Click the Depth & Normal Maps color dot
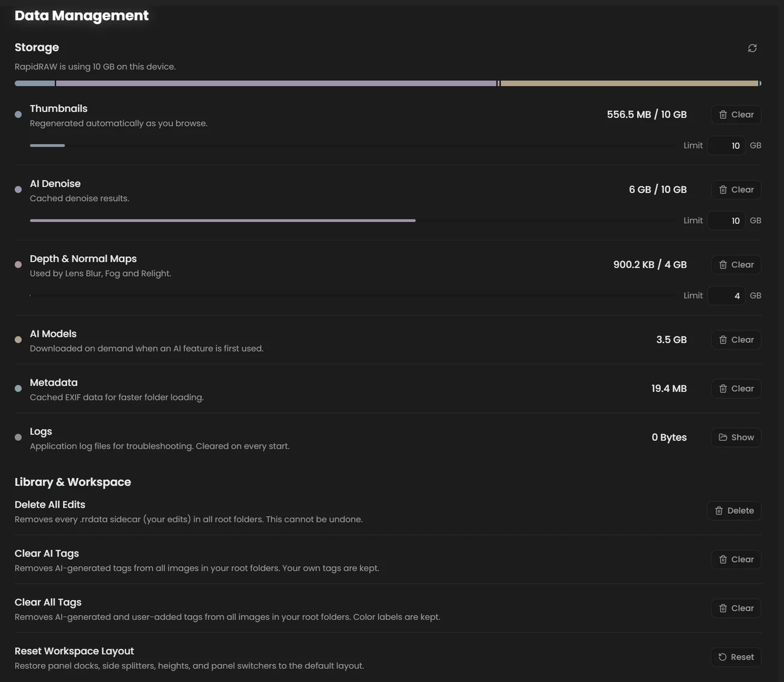784x682 pixels. (x=18, y=265)
